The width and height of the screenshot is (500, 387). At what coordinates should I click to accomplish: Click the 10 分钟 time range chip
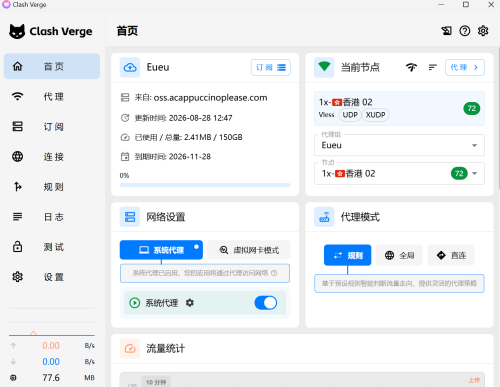(x=156, y=382)
